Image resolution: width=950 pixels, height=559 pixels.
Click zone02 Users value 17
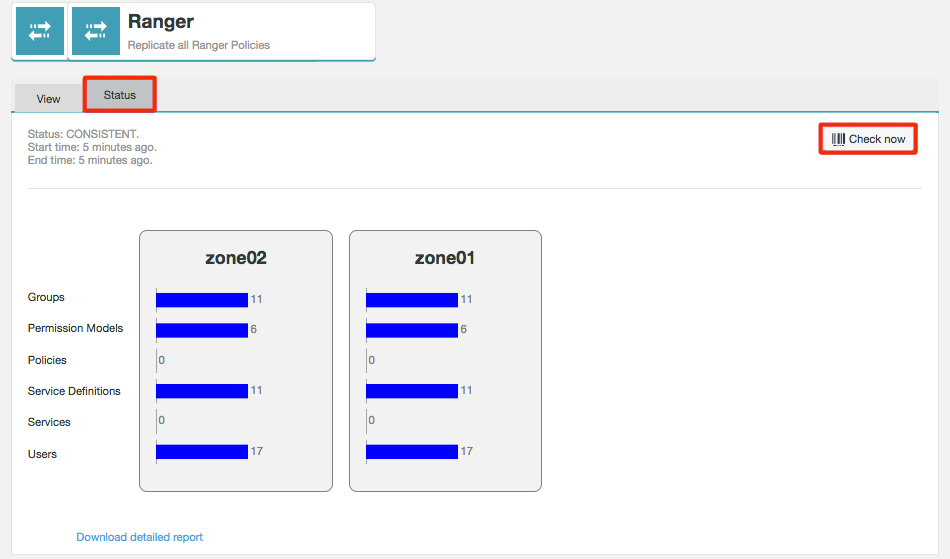(256, 451)
